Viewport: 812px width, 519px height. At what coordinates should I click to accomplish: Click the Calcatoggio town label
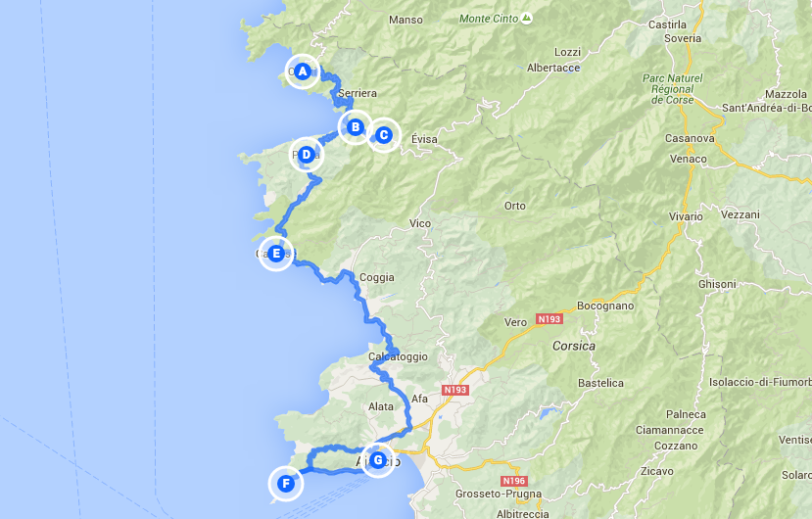click(398, 356)
